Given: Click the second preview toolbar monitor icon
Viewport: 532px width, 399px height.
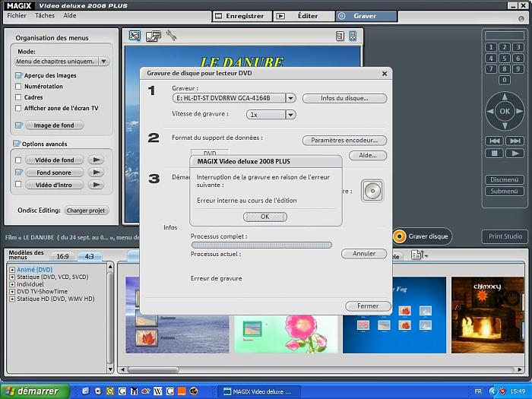Looking at the screenshot, I should (x=153, y=36).
